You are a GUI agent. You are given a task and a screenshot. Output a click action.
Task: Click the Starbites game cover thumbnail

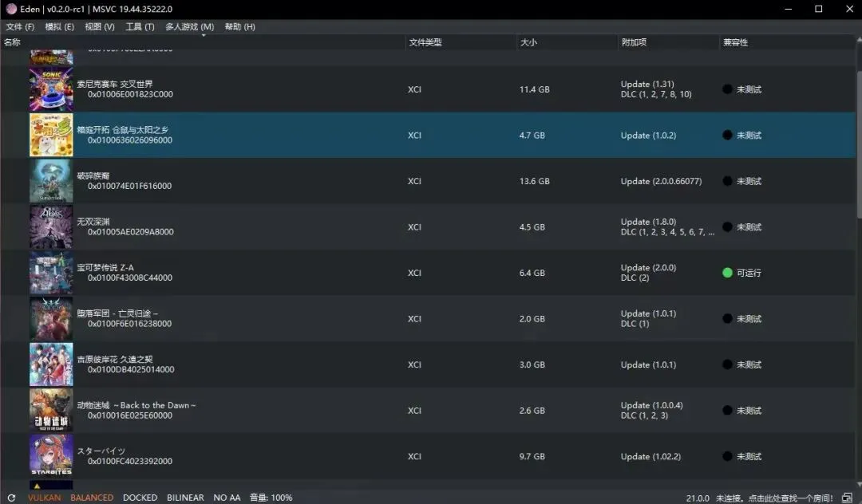pos(51,455)
